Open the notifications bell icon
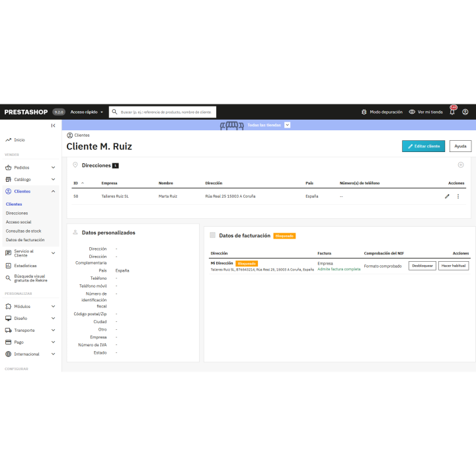 coord(452,112)
